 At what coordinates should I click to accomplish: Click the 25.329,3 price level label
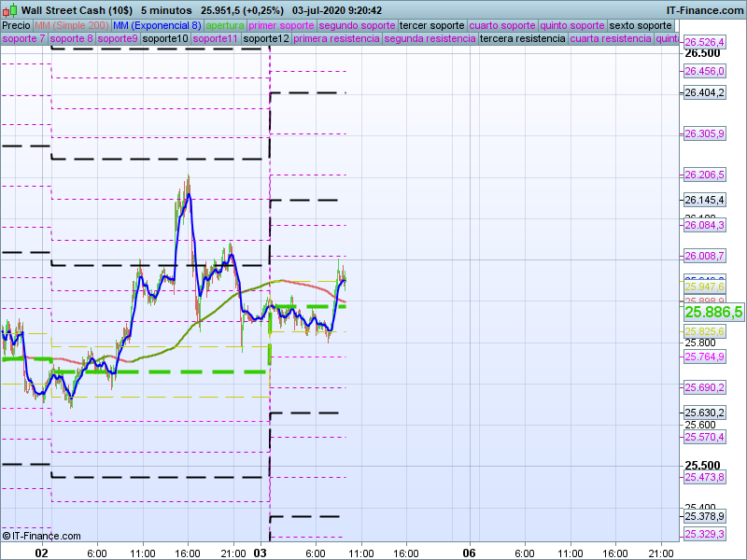point(704,534)
